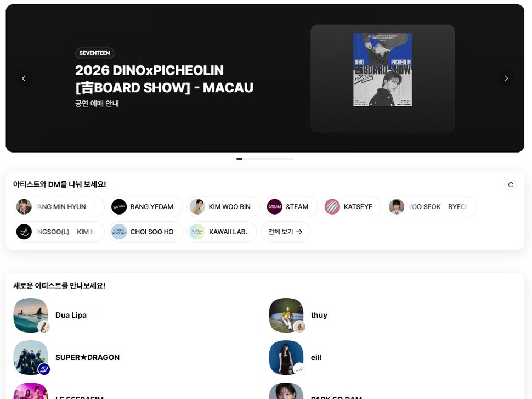Open the MYUNGSOO(L) DM chip
This screenshot has height=399, width=532.
[x=59, y=232]
